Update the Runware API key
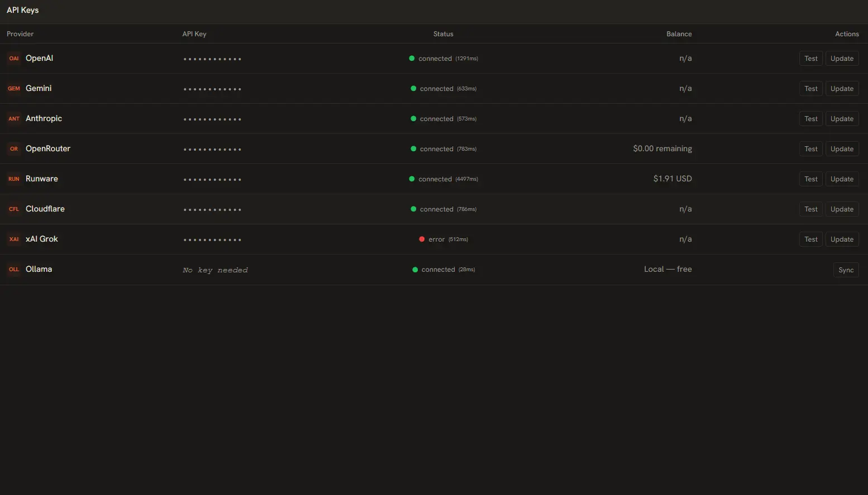This screenshot has height=495, width=868. point(842,179)
